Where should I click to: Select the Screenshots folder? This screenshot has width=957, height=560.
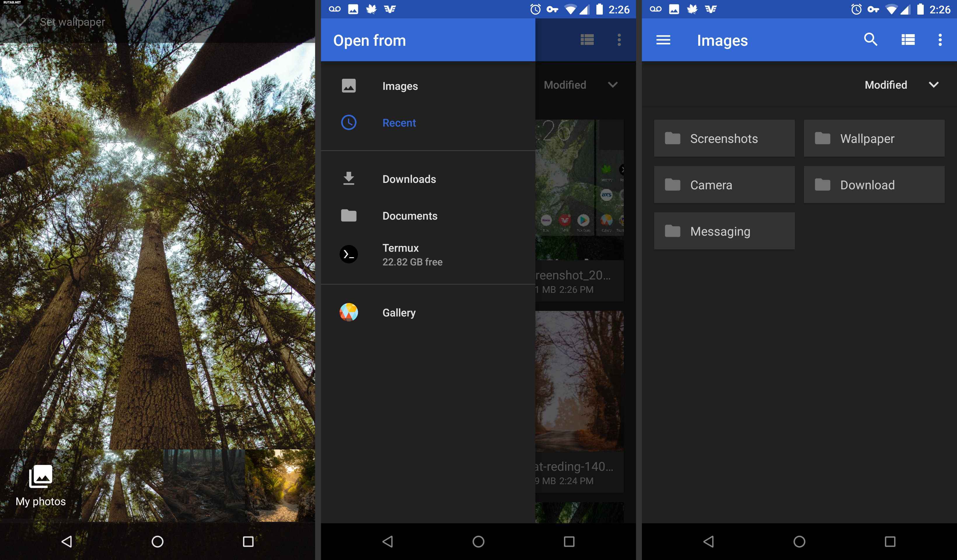tap(723, 139)
